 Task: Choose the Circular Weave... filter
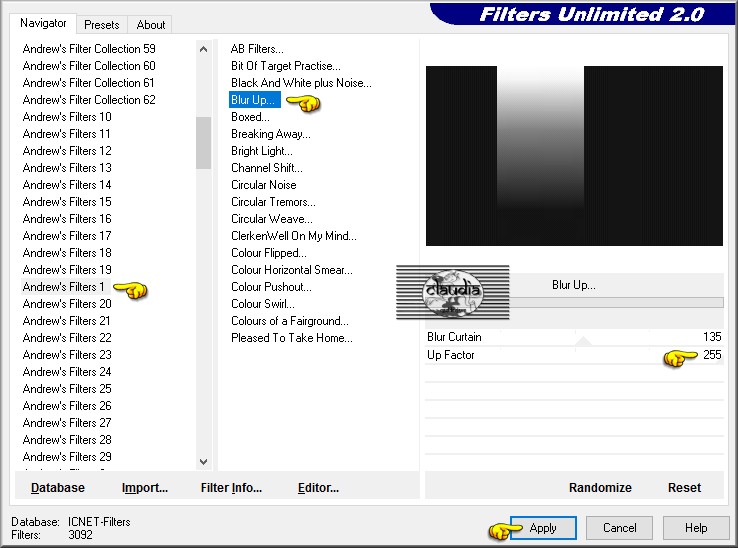pyautogui.click(x=272, y=219)
